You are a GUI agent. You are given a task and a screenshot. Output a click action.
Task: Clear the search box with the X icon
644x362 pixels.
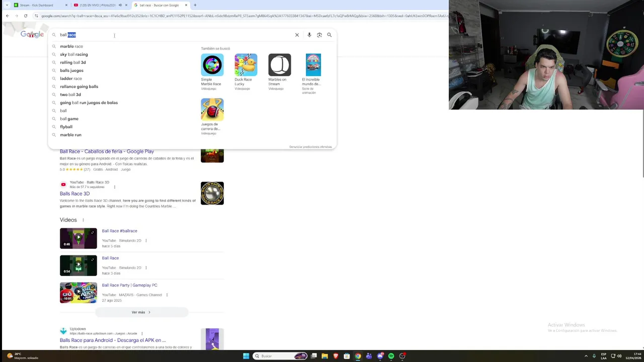click(x=297, y=35)
